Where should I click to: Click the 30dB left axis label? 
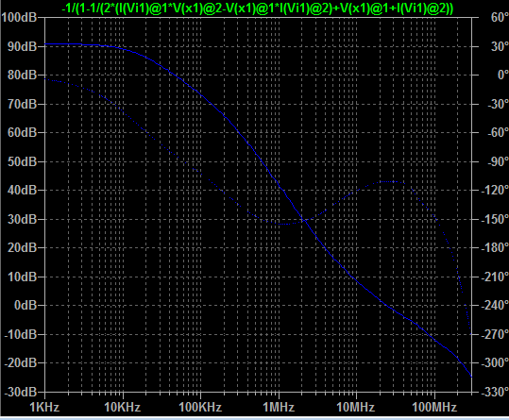pos(22,219)
